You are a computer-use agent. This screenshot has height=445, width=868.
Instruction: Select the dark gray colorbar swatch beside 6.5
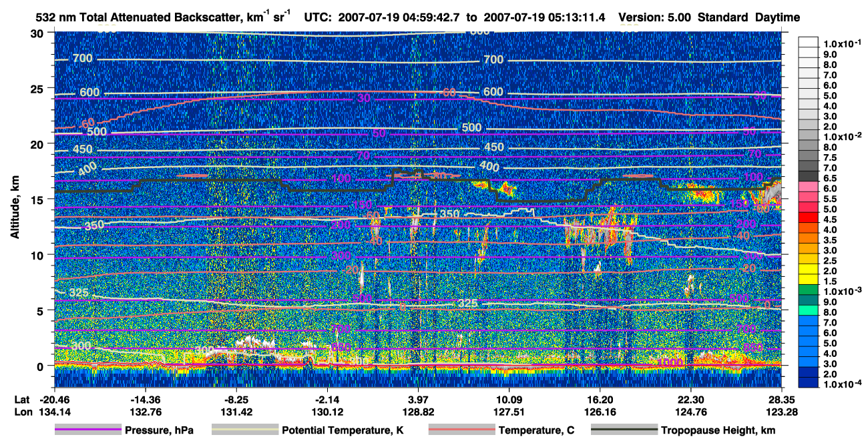(809, 177)
